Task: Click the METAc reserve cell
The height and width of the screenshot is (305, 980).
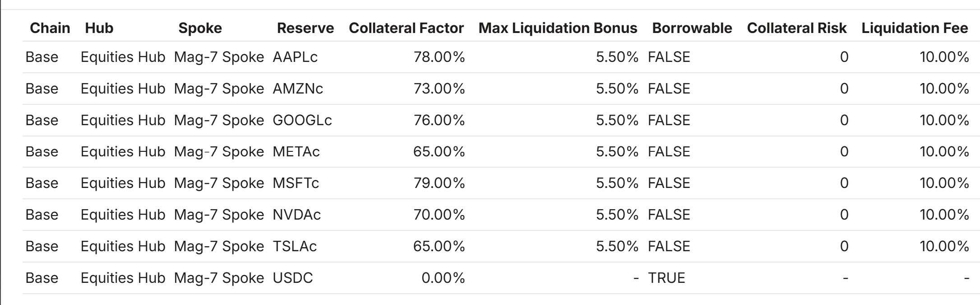Action: [296, 151]
